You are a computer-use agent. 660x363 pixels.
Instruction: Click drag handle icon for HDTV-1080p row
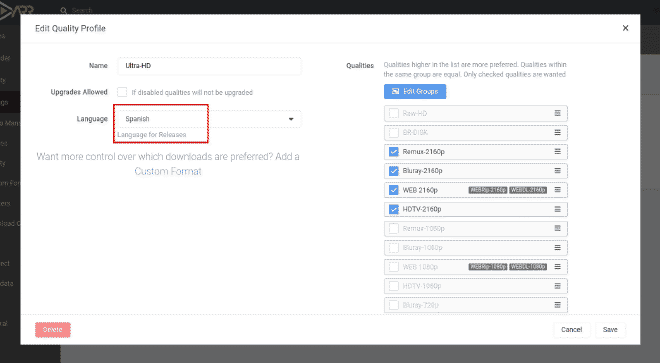tap(557, 286)
